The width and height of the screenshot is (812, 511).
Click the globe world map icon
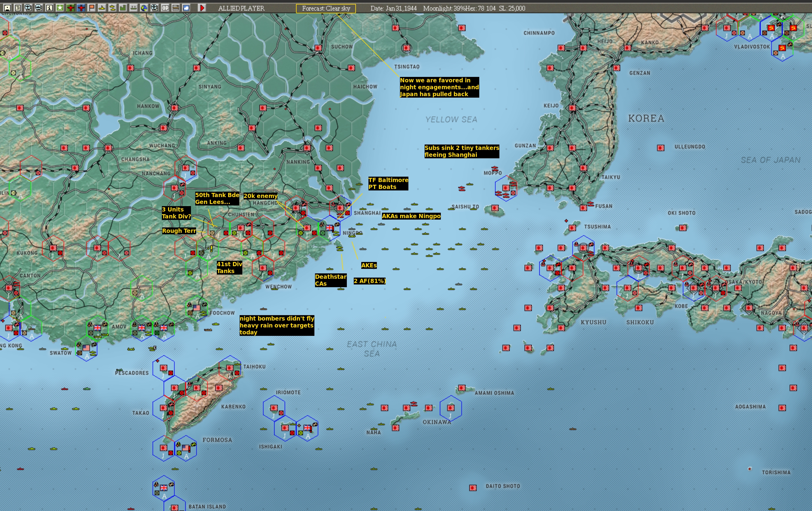tap(144, 8)
